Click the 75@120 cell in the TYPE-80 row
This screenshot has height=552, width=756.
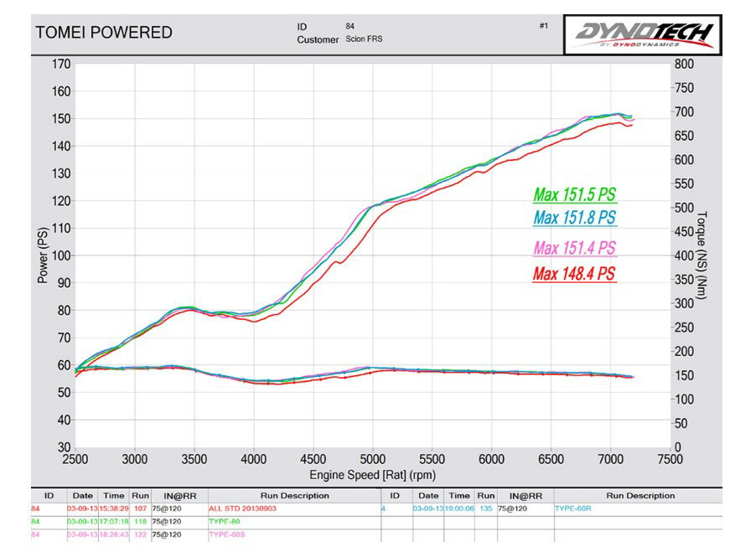[167, 522]
